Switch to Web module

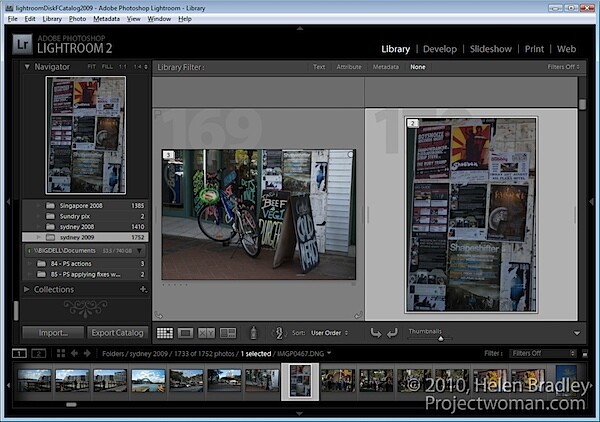(x=566, y=49)
